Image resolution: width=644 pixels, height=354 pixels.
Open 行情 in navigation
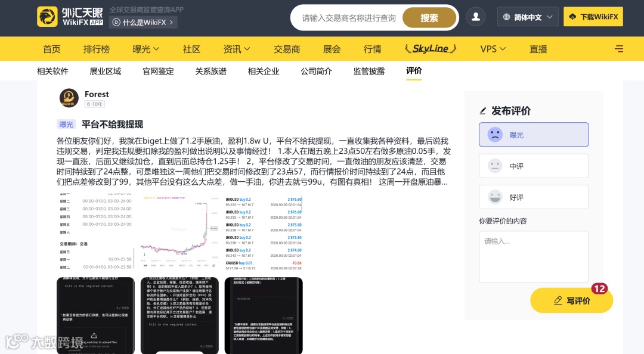(373, 49)
